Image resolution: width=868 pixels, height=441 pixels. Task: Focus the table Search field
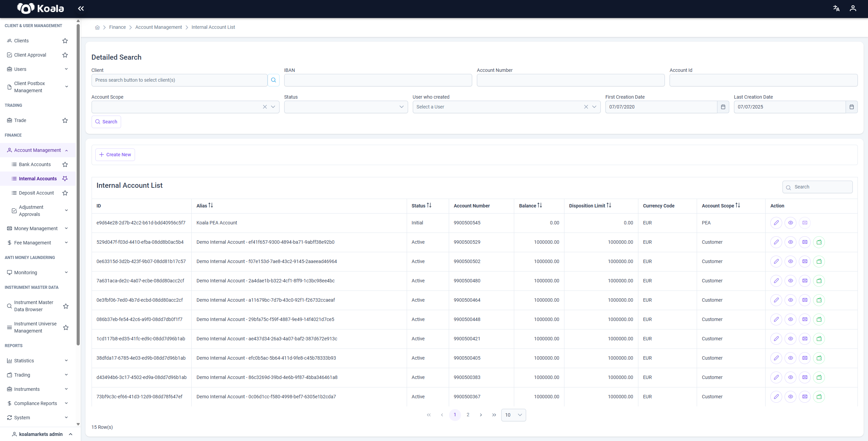817,187
